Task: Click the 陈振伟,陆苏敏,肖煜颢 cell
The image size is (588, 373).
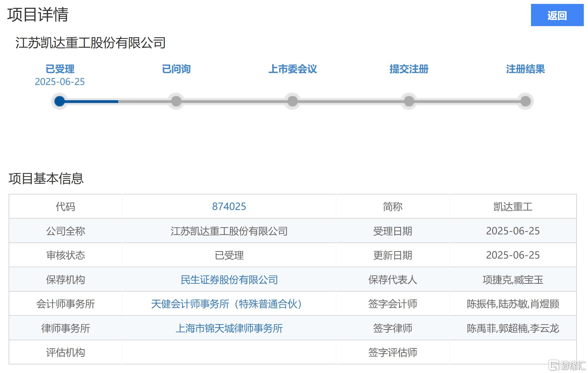Action: pos(513,304)
